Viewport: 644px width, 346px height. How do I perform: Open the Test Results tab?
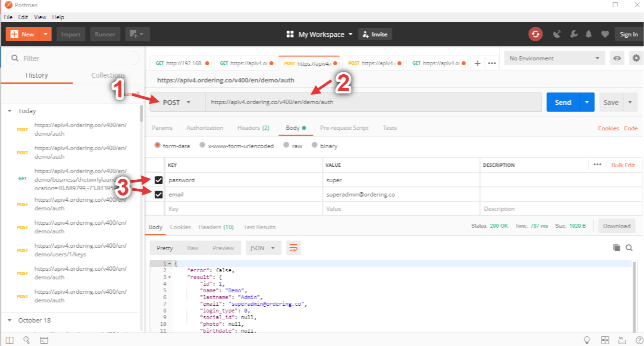pyautogui.click(x=259, y=227)
